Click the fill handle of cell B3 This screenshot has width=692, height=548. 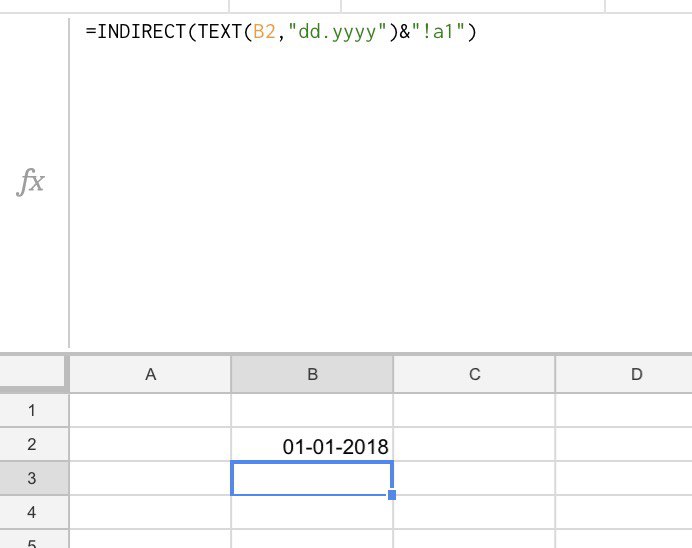(392, 495)
